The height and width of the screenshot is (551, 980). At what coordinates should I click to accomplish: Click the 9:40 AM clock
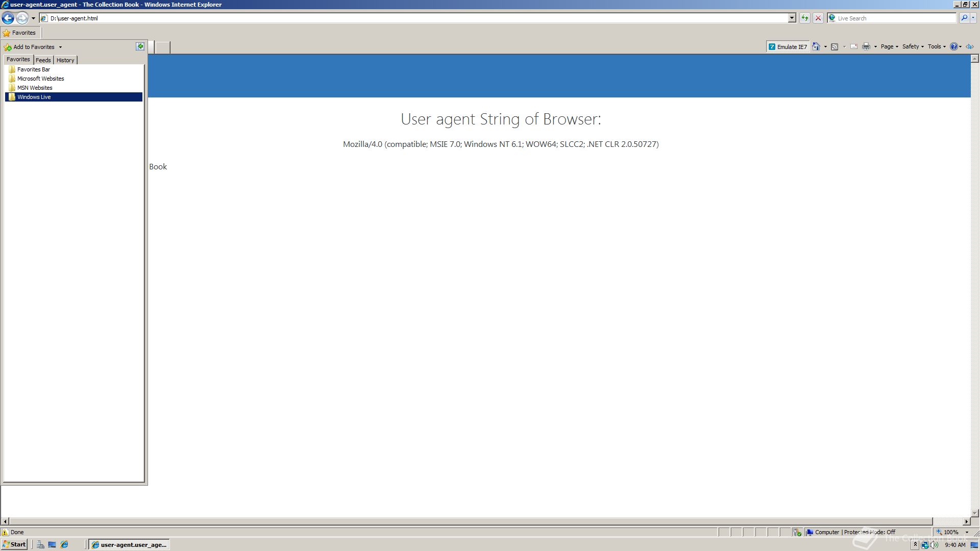(955, 545)
